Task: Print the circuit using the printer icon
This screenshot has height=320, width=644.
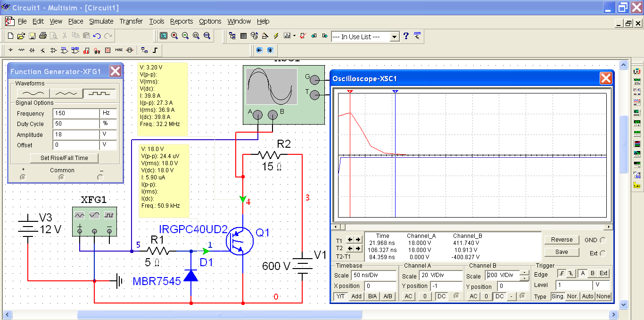Action: coord(43,36)
